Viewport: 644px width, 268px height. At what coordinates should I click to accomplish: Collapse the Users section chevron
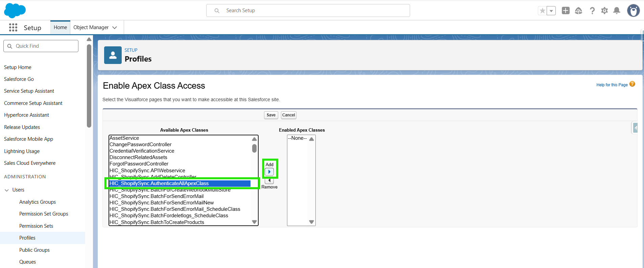click(6, 190)
